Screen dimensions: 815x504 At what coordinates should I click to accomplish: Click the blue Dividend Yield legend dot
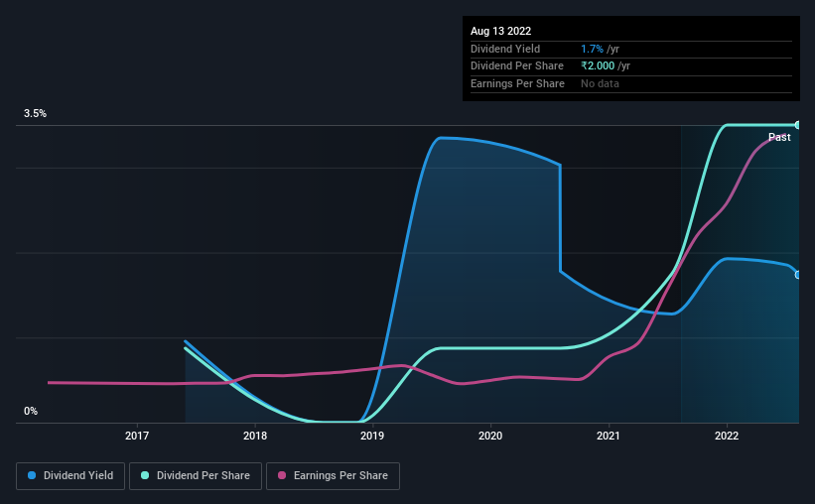[x=32, y=475]
